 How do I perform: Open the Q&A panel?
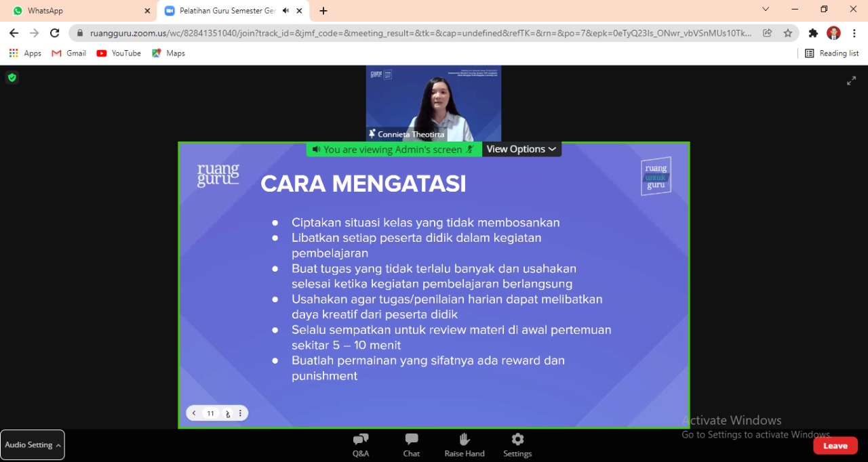(x=361, y=445)
